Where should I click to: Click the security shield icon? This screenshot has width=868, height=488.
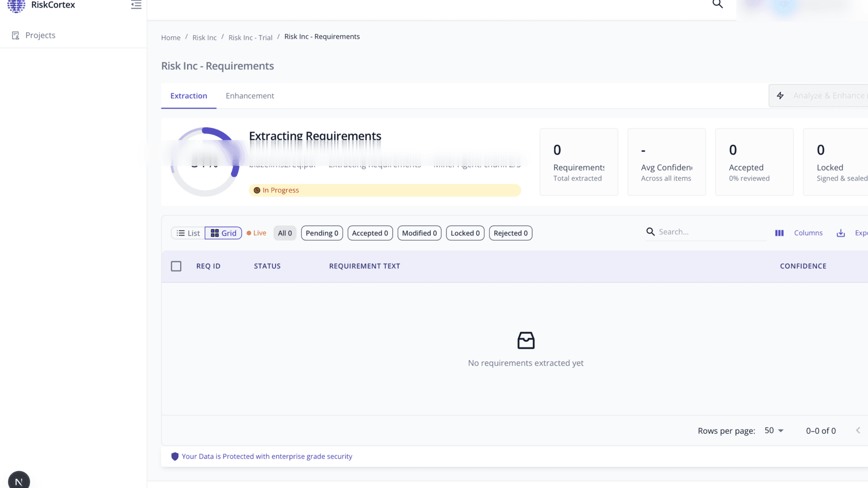click(x=175, y=457)
